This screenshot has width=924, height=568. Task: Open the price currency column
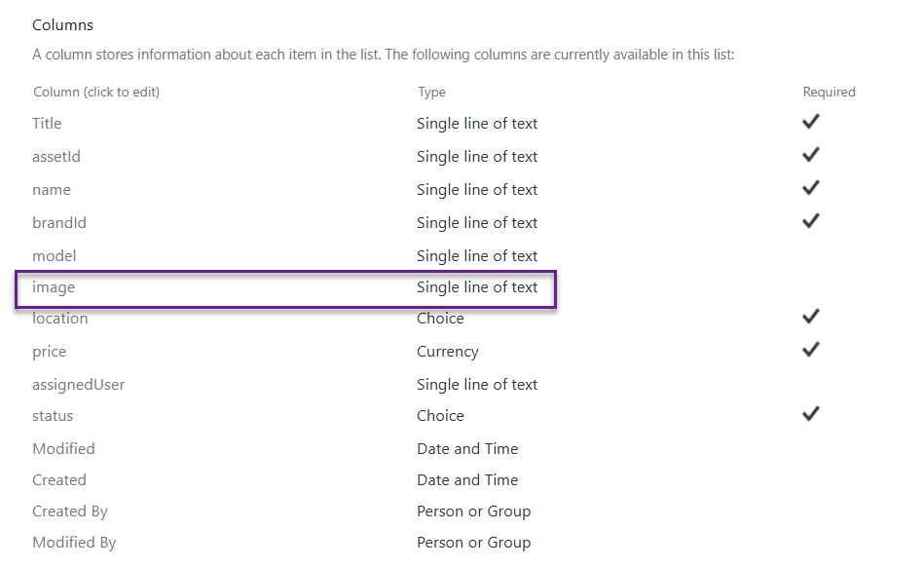tap(50, 352)
